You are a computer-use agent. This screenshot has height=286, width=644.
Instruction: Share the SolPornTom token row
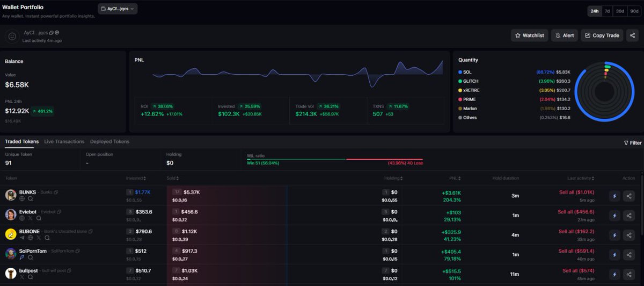click(629, 254)
